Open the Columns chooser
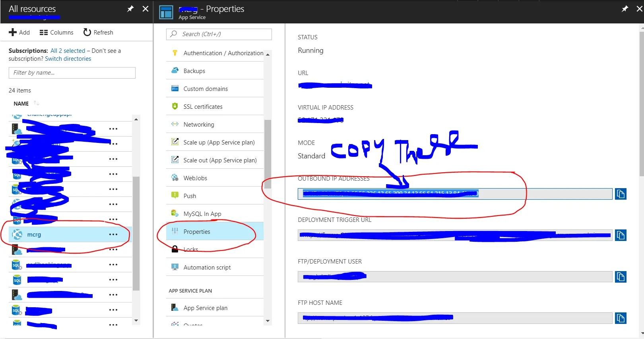This screenshot has height=339, width=644. pos(56,33)
